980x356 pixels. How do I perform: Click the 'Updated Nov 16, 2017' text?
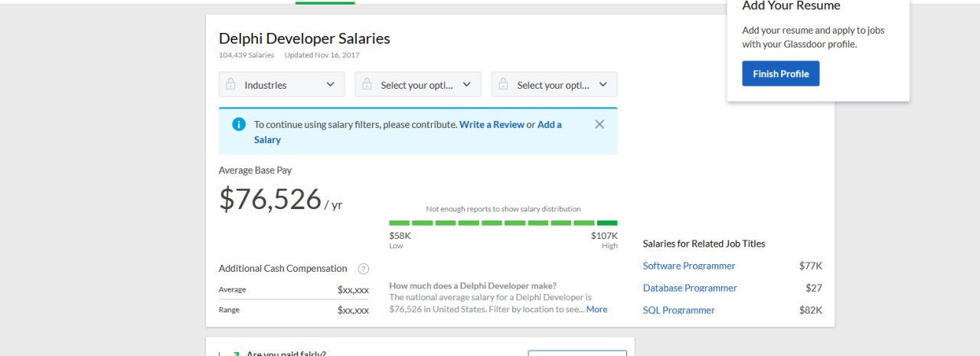322,55
